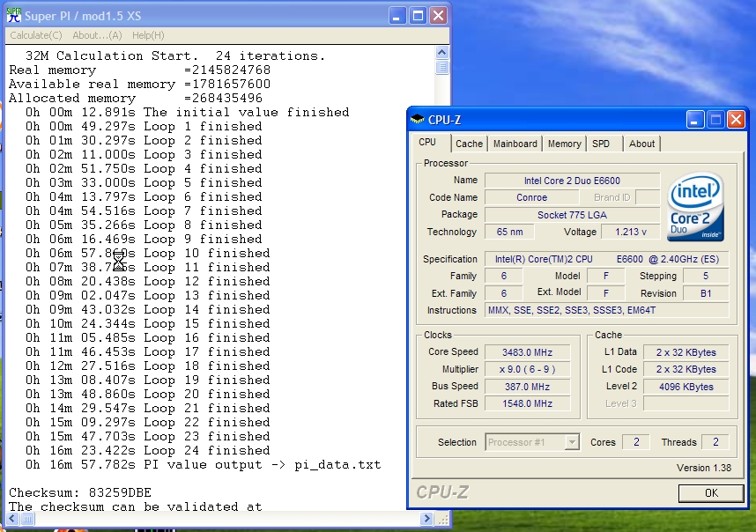This screenshot has height=532, width=756.
Task: Click the 'Loop 12 finished' line
Action: [x=147, y=282]
